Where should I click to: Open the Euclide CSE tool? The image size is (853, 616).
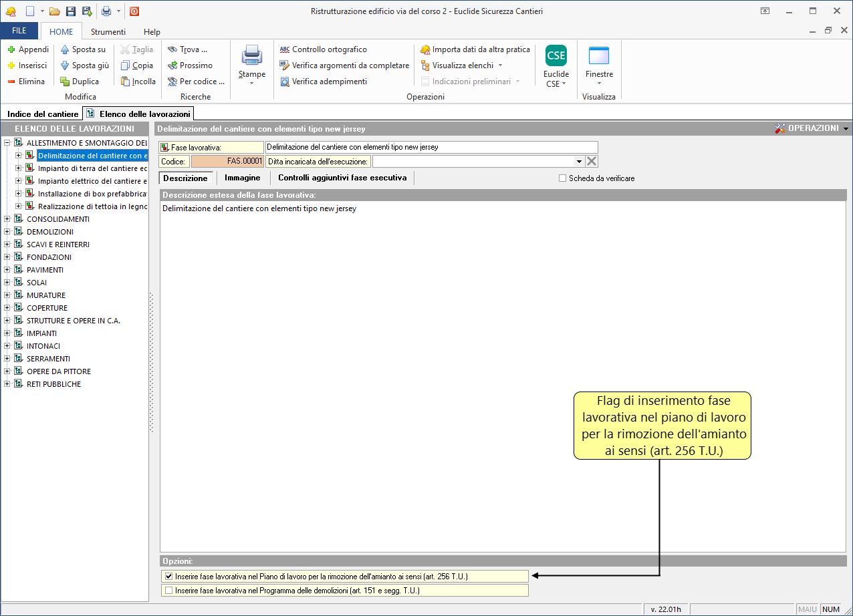(556, 56)
